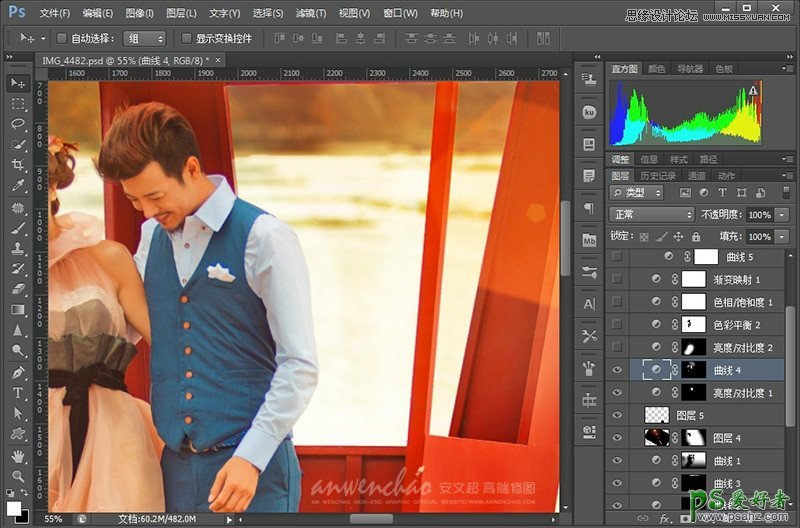The width and height of the screenshot is (800, 528).
Task: Enable the 自动选择 checkbox
Action: tap(61, 38)
